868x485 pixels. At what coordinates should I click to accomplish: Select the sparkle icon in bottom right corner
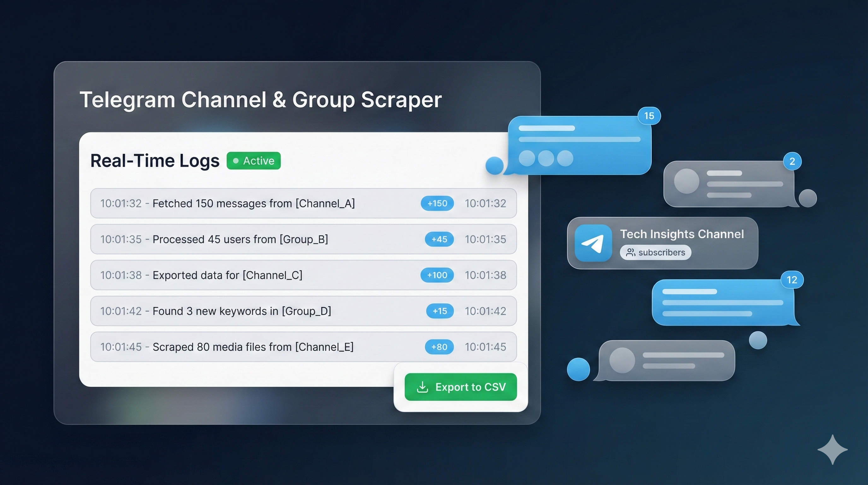click(833, 449)
